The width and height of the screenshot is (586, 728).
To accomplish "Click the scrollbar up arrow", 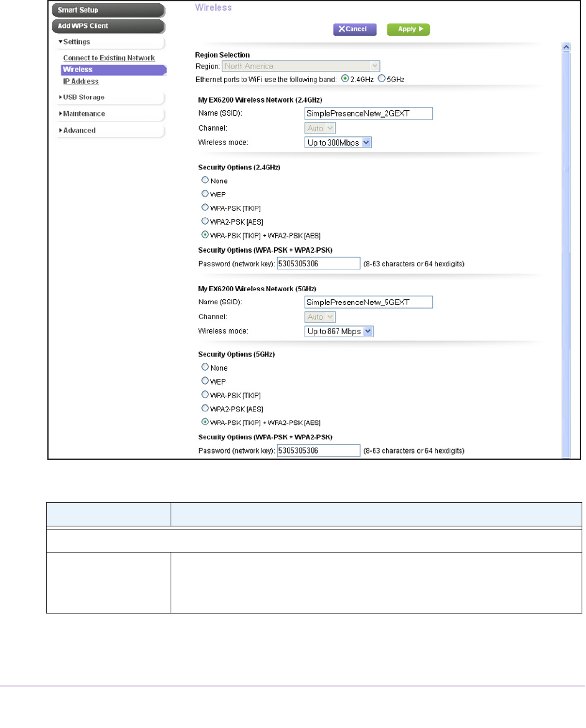I will pyautogui.click(x=566, y=47).
